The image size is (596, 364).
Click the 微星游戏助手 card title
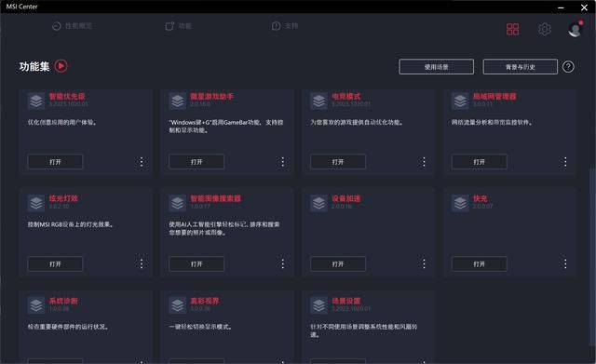(211, 97)
